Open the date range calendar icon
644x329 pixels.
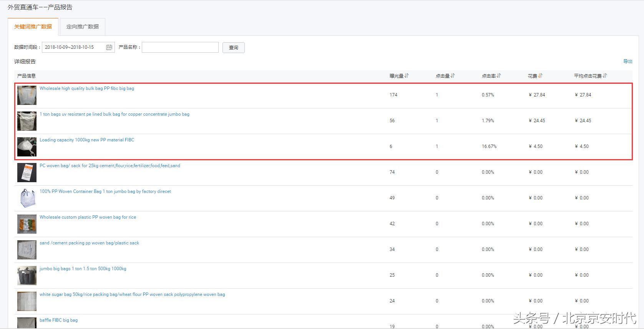pyautogui.click(x=109, y=47)
